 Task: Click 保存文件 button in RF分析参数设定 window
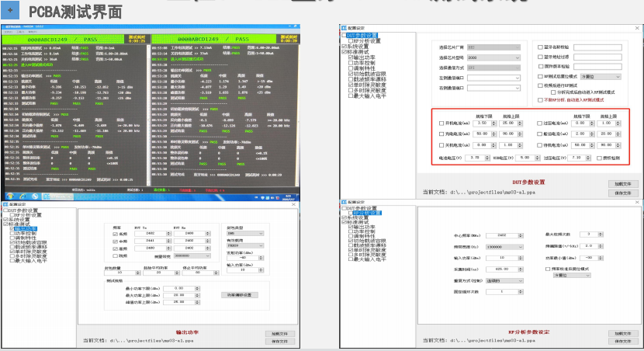click(622, 342)
